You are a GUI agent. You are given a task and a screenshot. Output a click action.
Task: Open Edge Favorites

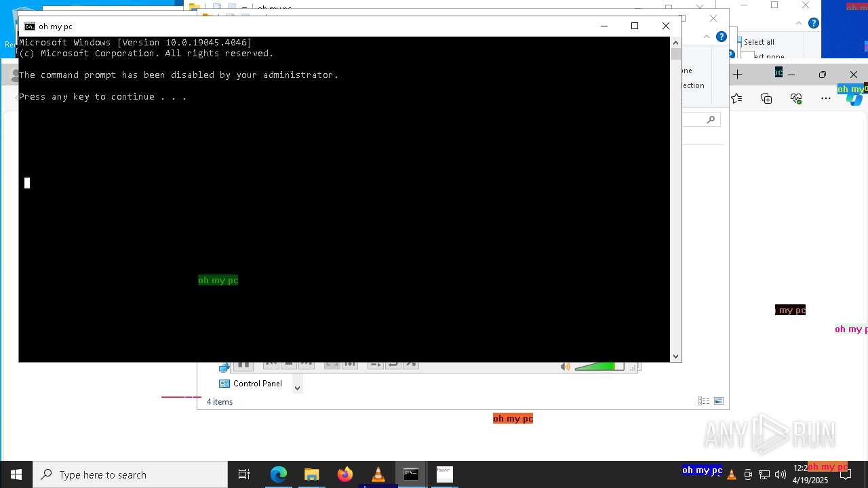point(737,98)
